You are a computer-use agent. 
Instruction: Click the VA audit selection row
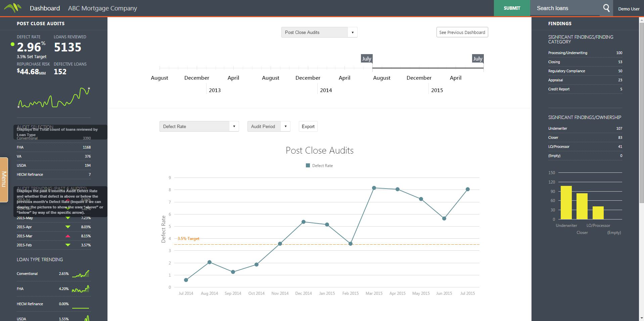click(x=54, y=156)
